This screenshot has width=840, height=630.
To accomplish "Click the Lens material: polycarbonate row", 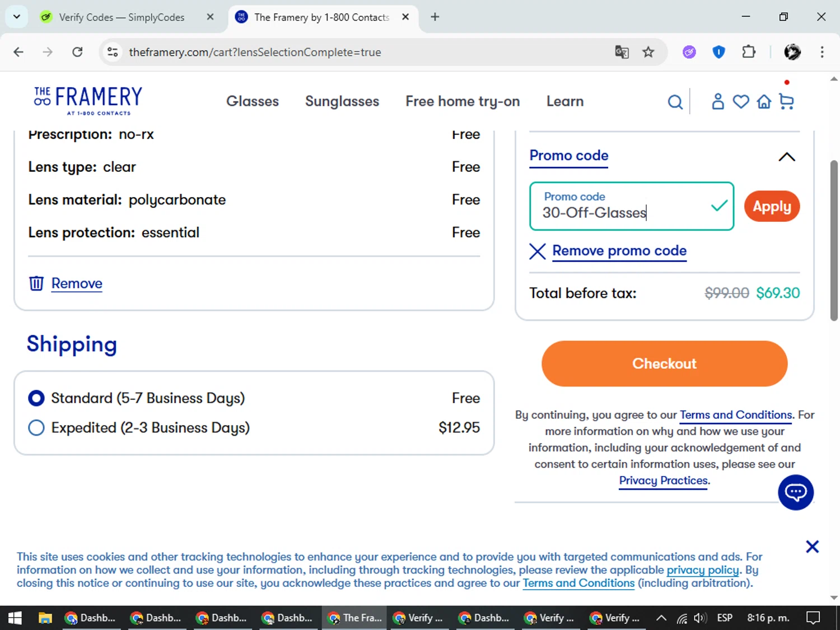I will point(254,200).
